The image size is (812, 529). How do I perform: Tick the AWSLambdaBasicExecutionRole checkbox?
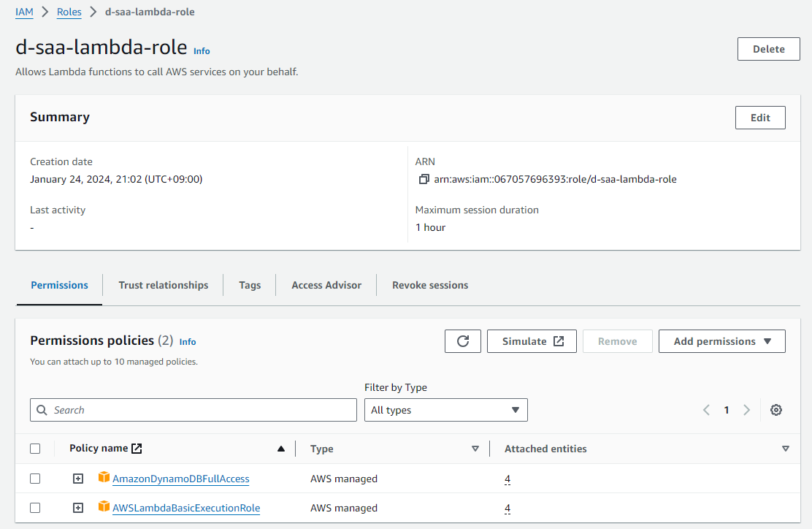click(x=35, y=508)
